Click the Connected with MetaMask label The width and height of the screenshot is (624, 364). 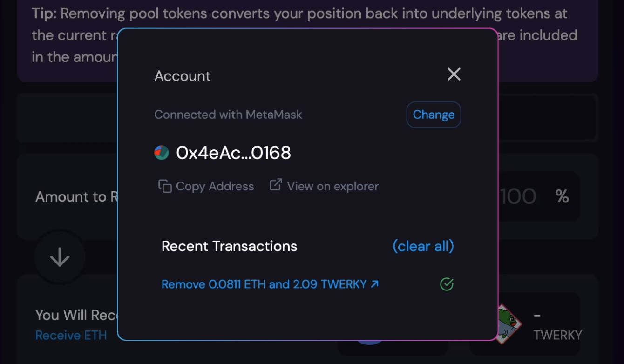228,115
